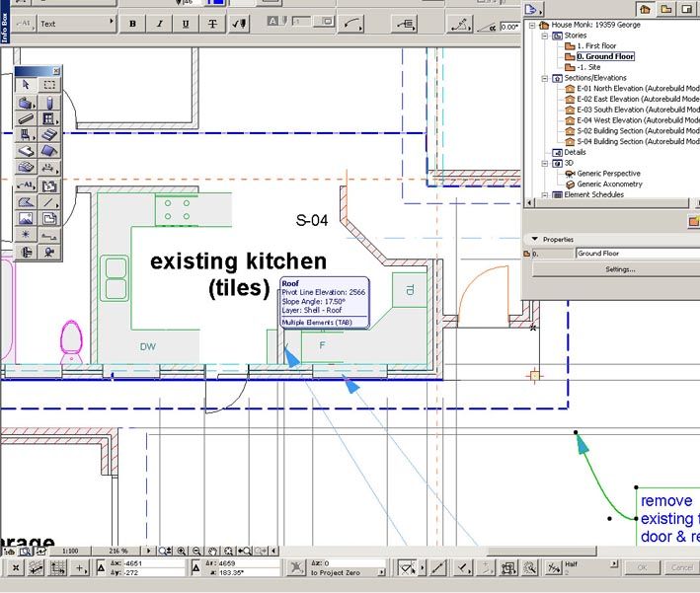The width and height of the screenshot is (700, 593).
Task: Collapse the Stories tree node
Action: point(545,36)
